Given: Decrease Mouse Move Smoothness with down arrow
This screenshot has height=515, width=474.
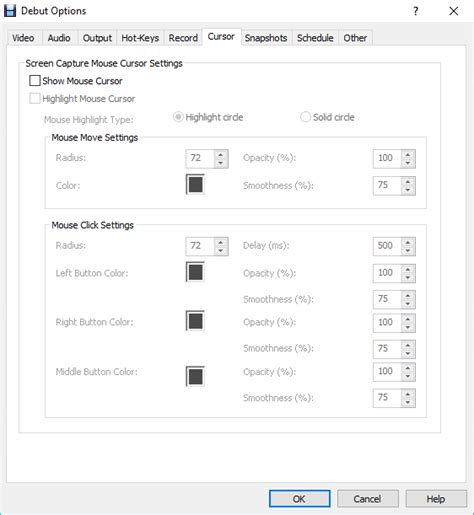Looking at the screenshot, I should (x=408, y=190).
